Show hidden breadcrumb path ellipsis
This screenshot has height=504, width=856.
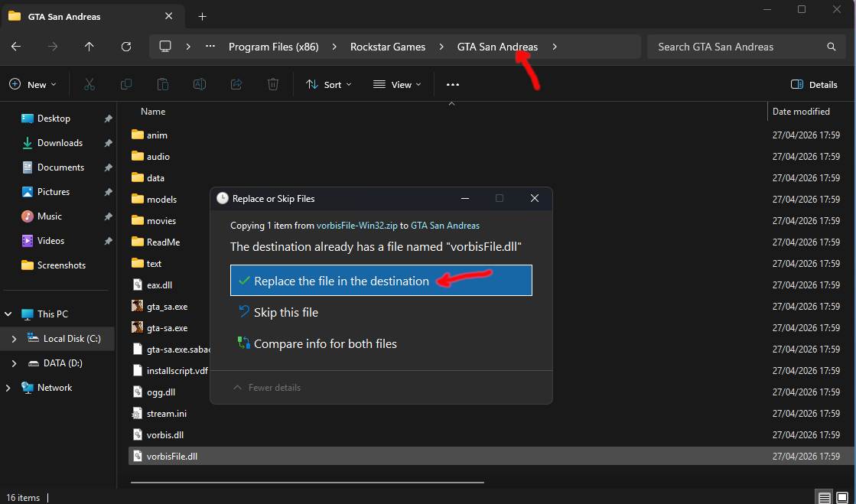coord(210,47)
